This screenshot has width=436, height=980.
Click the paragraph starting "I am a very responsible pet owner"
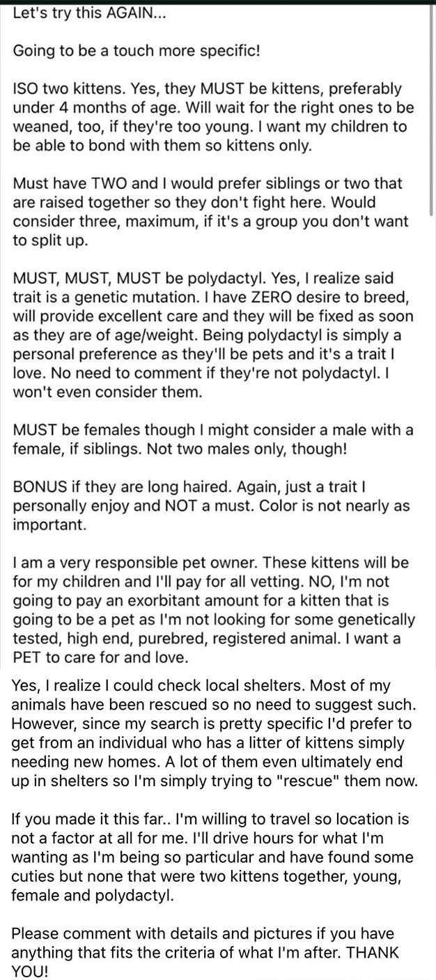click(x=214, y=608)
